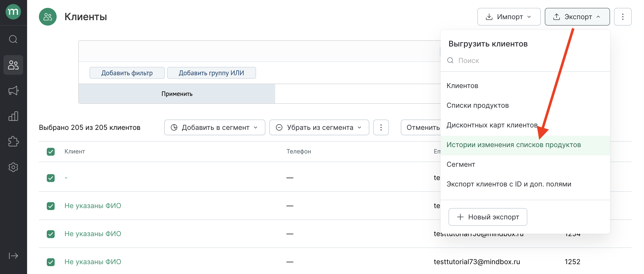Open the analytics bar chart icon

tap(13, 116)
